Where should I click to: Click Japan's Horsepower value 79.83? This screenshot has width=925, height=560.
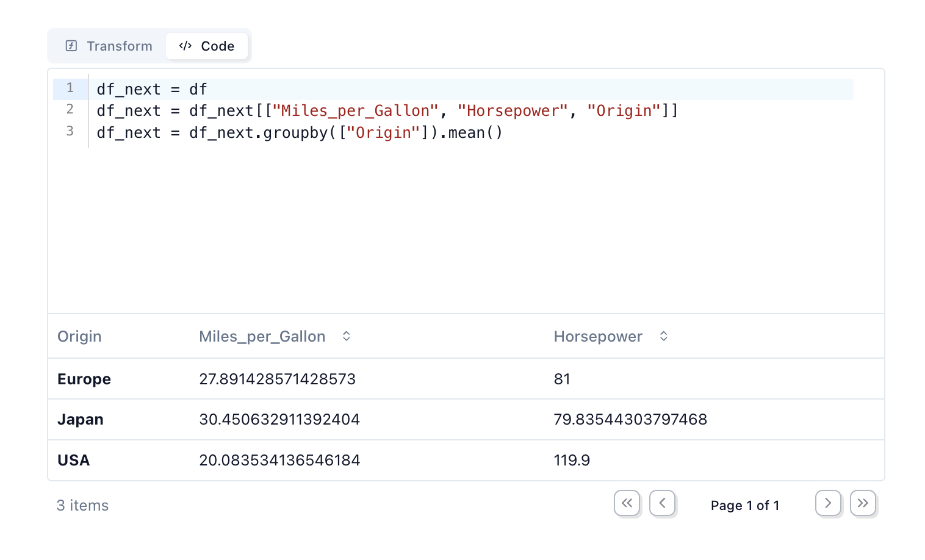click(630, 420)
